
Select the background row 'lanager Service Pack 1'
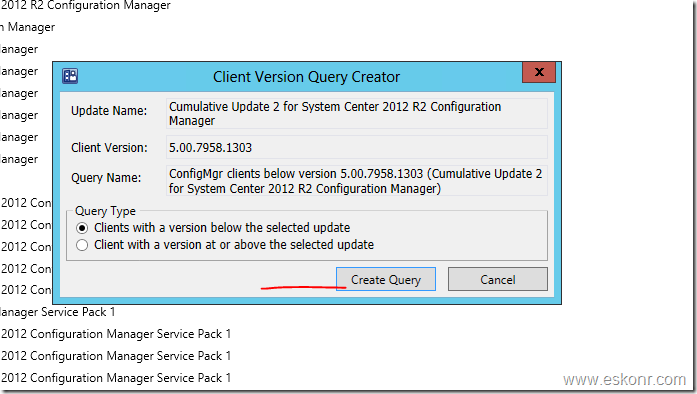(x=58, y=312)
